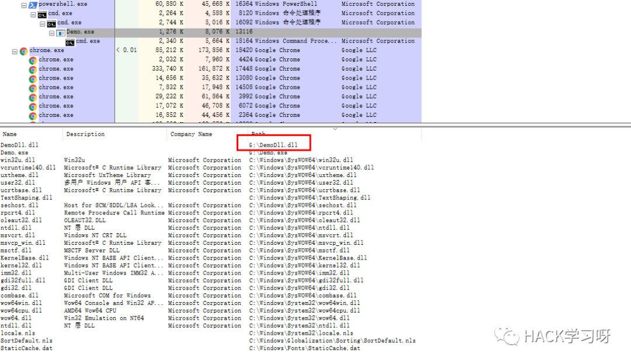Select wow64.dll in the DLL list
Viewport: 631px width, 364px height.
point(16,318)
